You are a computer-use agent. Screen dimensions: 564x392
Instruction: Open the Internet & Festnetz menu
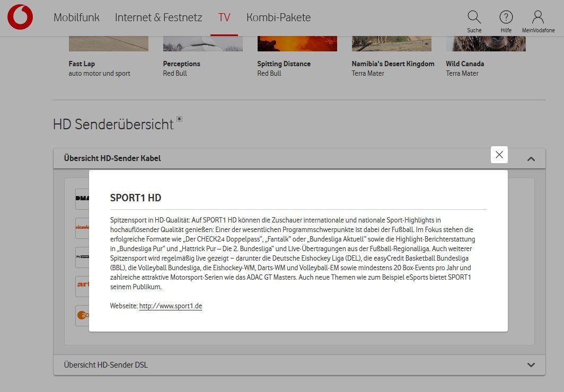pos(158,17)
